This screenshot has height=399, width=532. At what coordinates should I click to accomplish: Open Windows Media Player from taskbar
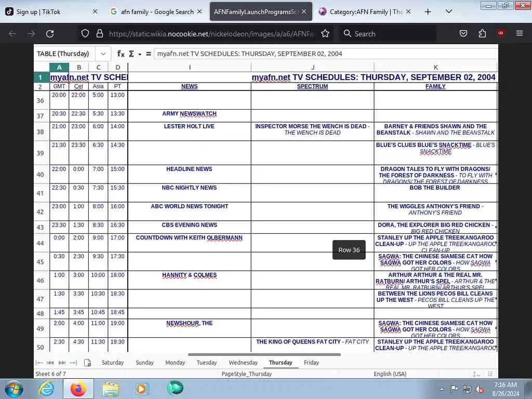[x=142, y=389]
